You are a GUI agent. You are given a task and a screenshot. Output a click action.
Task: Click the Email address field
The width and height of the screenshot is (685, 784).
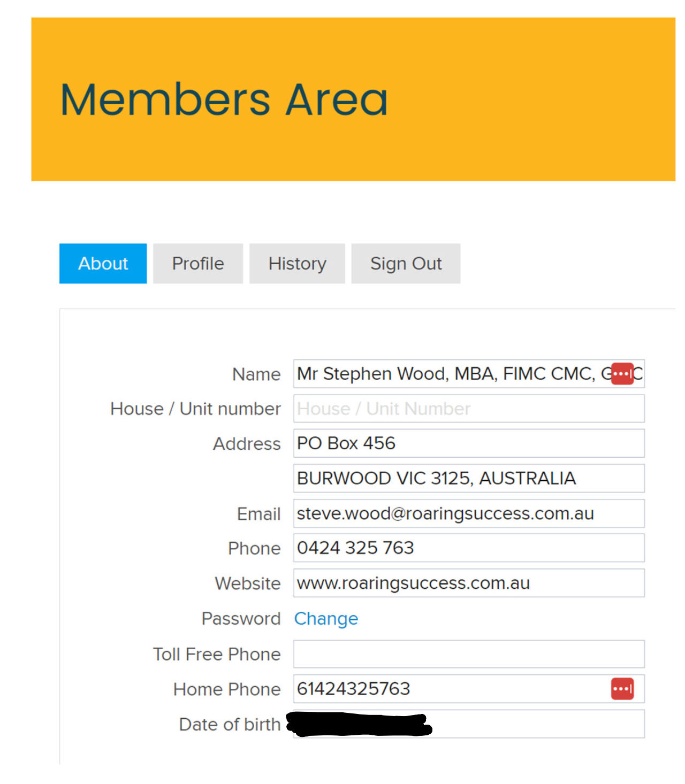pyautogui.click(x=468, y=513)
